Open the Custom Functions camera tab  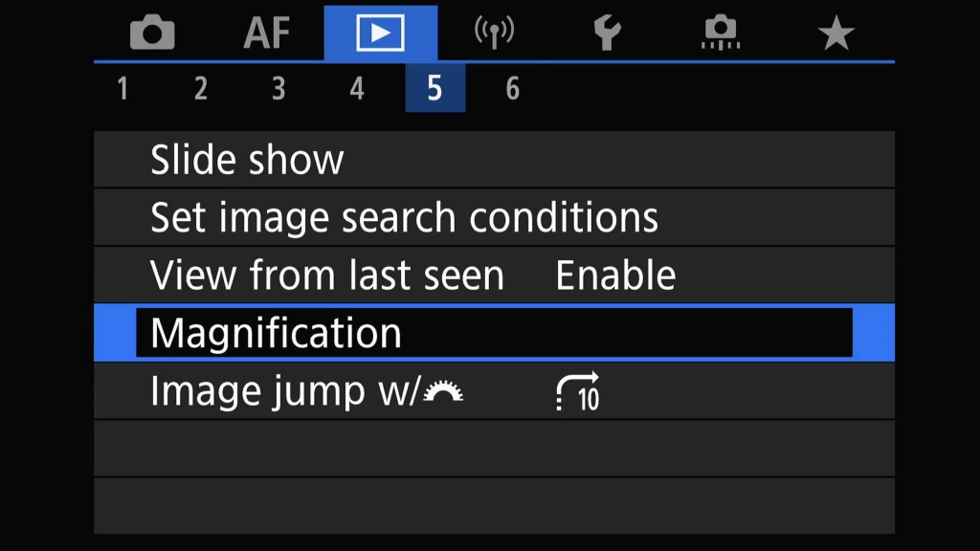point(722,33)
